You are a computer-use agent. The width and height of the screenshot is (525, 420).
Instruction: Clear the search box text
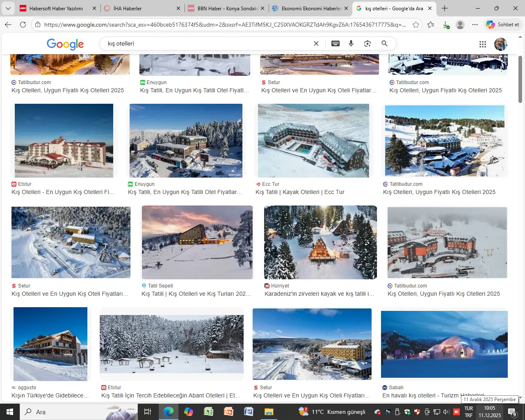click(316, 43)
